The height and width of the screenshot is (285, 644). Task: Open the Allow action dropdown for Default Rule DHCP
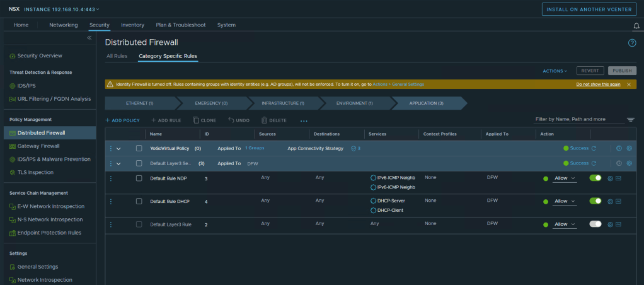point(565,201)
